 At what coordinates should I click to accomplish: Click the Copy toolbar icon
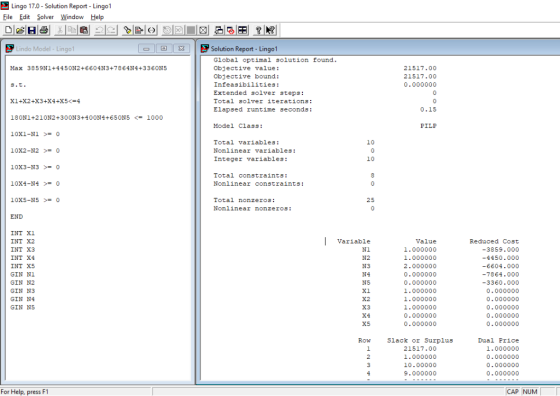click(x=72, y=30)
